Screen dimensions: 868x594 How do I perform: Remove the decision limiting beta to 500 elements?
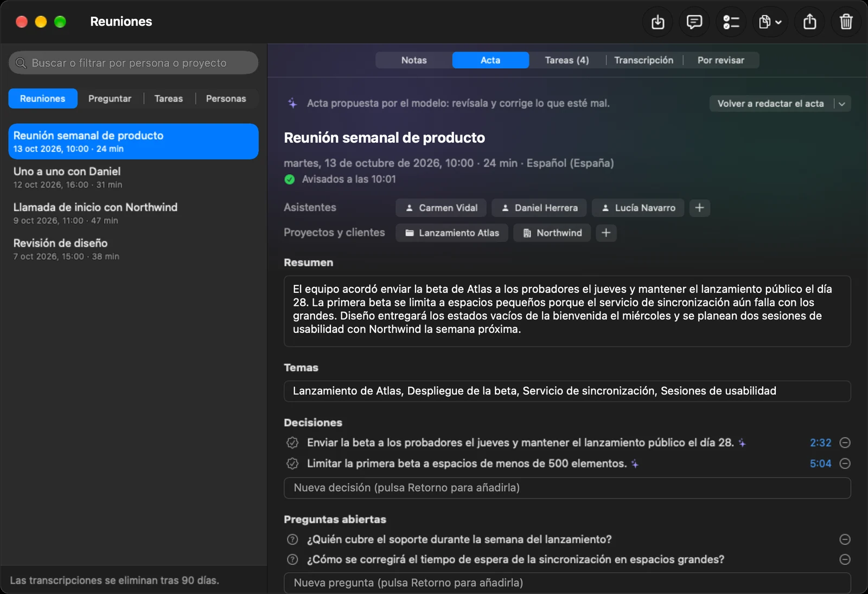pyautogui.click(x=845, y=463)
